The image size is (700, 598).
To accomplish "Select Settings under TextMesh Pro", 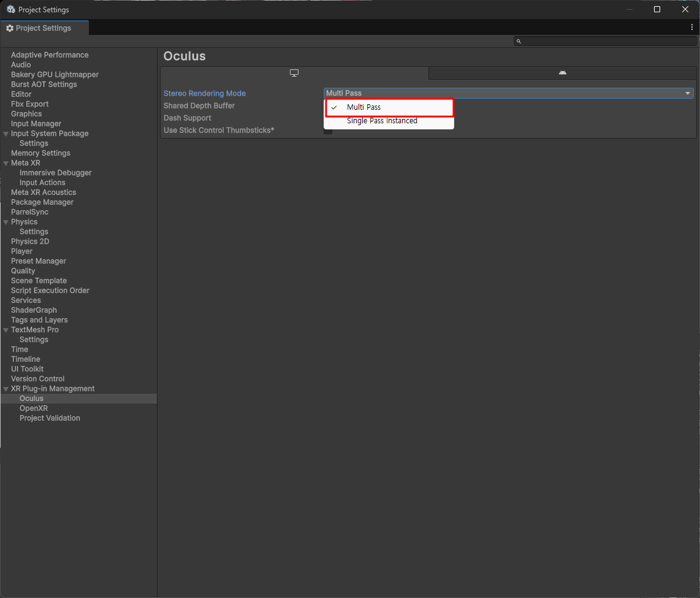I will pos(34,340).
